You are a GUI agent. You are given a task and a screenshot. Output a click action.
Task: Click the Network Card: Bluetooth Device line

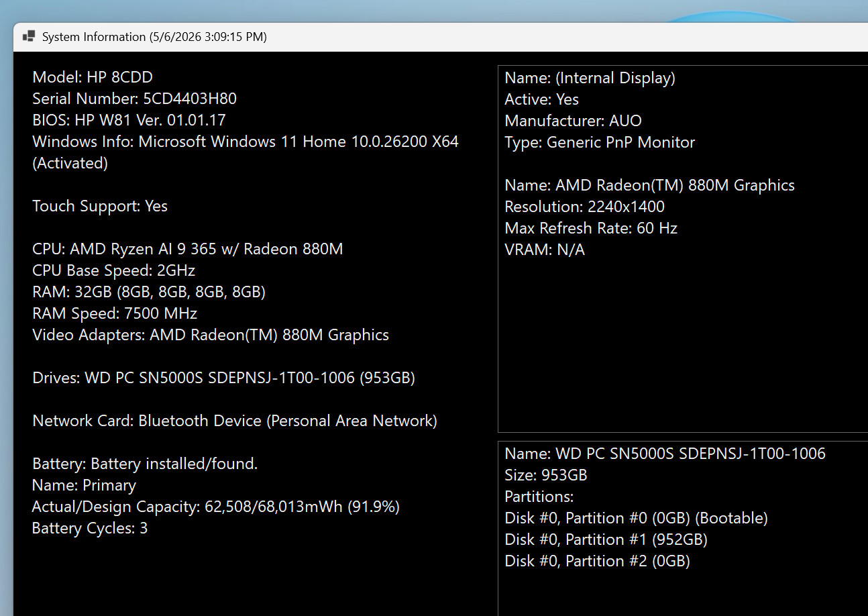(x=235, y=421)
